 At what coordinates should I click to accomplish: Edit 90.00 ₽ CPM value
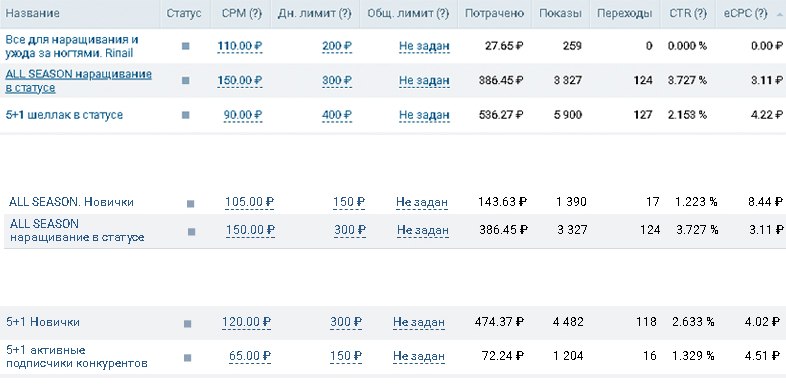click(x=243, y=115)
